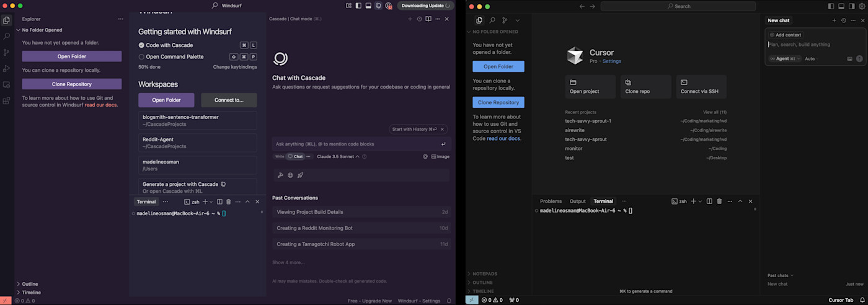
Task: Open the Auto model dropdown in Cursor
Action: 811,59
